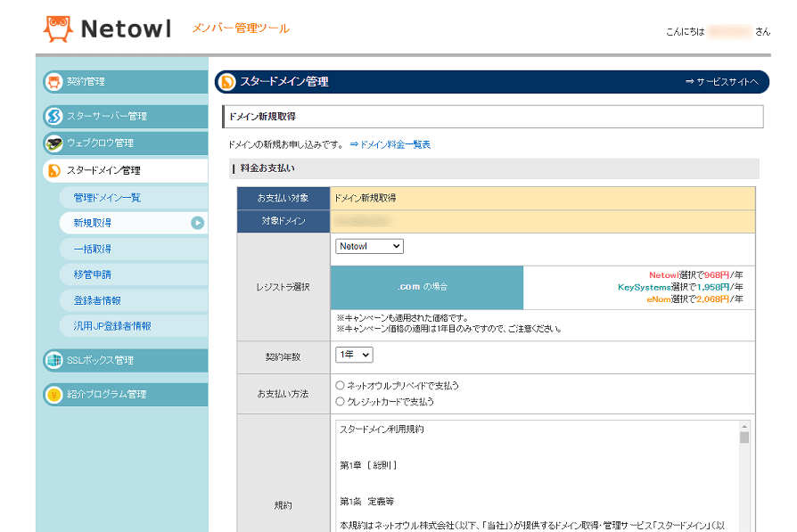797x532 pixels.
Task: Click the Star Server management icon
Action: click(53, 117)
